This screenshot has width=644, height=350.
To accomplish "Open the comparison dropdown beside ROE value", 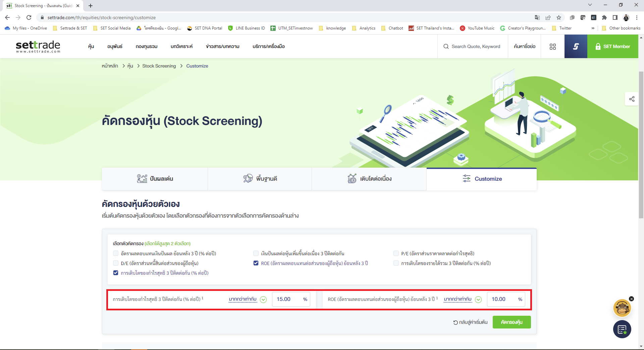I will point(478,299).
